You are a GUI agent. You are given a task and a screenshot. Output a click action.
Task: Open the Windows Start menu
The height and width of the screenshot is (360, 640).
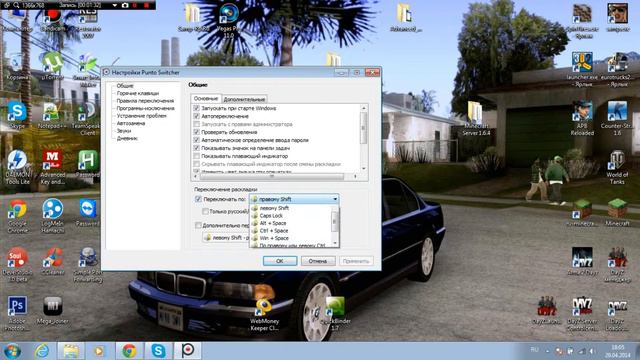coord(12,351)
